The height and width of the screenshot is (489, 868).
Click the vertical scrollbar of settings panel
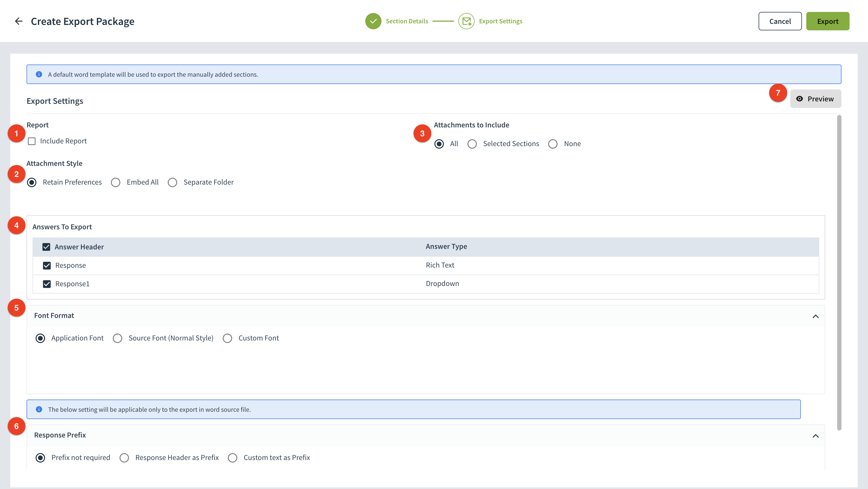pos(839,272)
